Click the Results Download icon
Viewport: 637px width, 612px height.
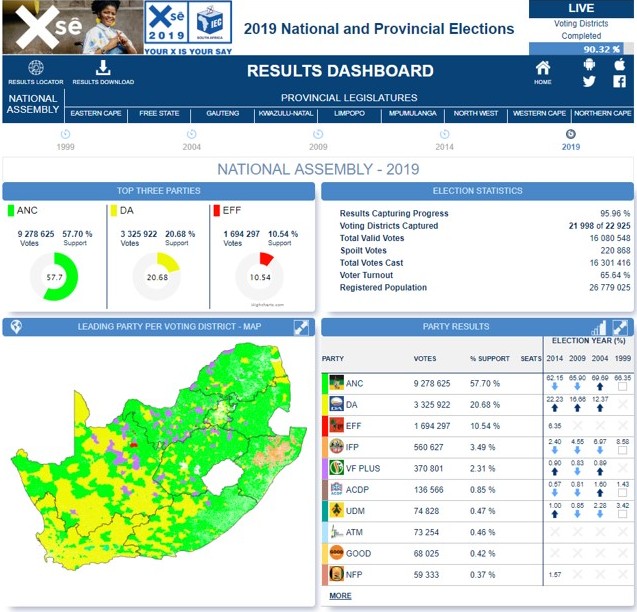103,68
